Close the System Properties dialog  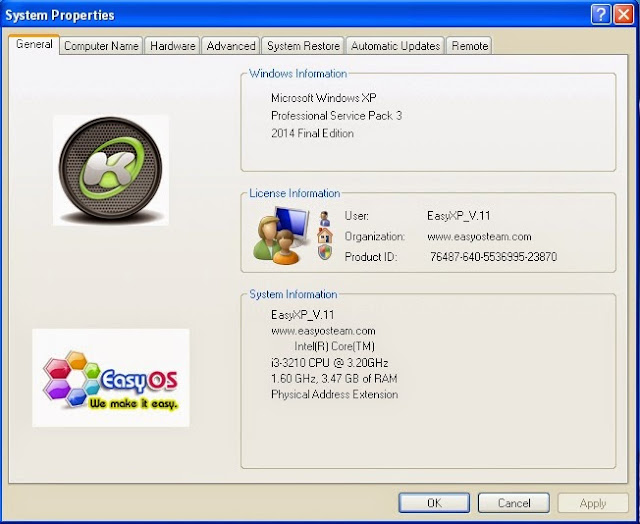(624, 14)
